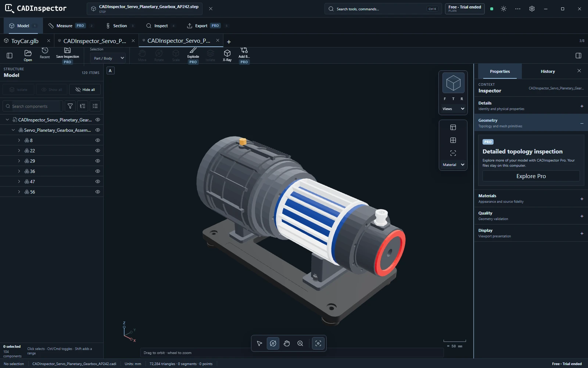Select the zoom magnifier tool
Screen dimensions: 588x368
pos(300,343)
